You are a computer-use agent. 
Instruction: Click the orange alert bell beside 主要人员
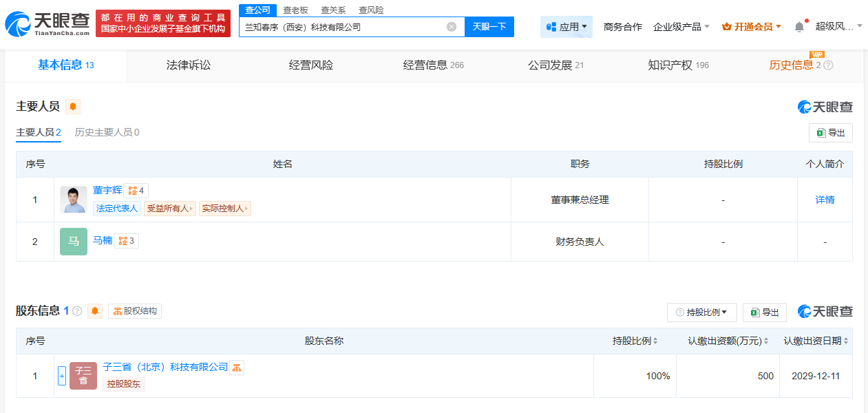point(73,107)
